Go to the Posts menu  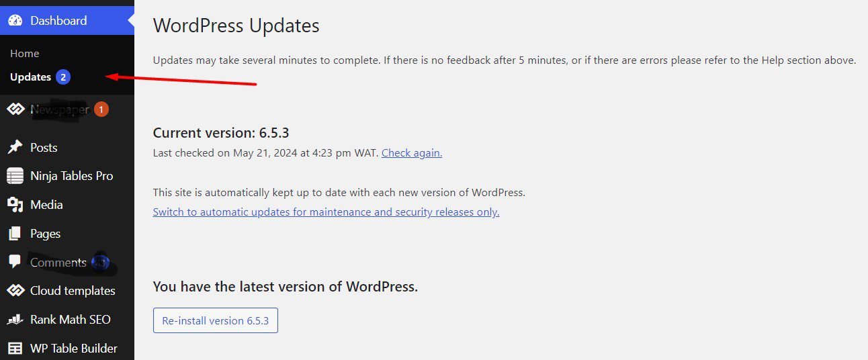tap(44, 148)
